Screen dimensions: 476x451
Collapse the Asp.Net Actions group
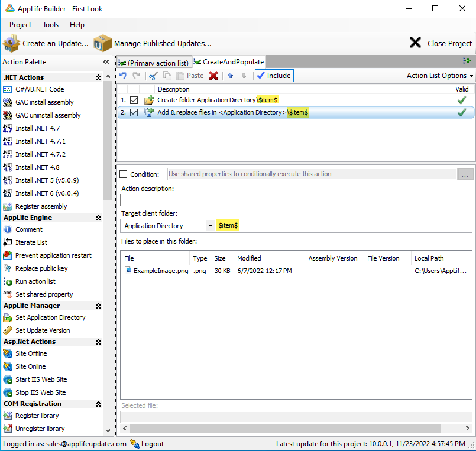[98, 342]
